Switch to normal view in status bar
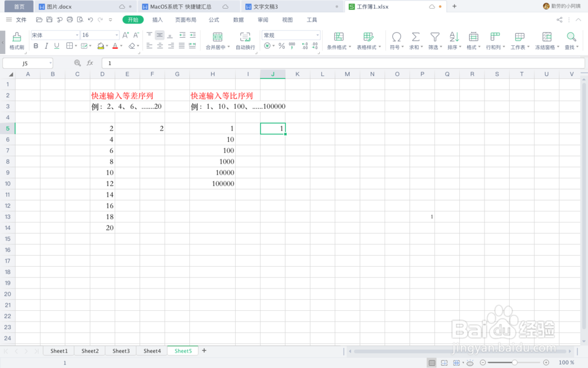Screen dimensions: 588x368 pyautogui.click(x=432, y=362)
